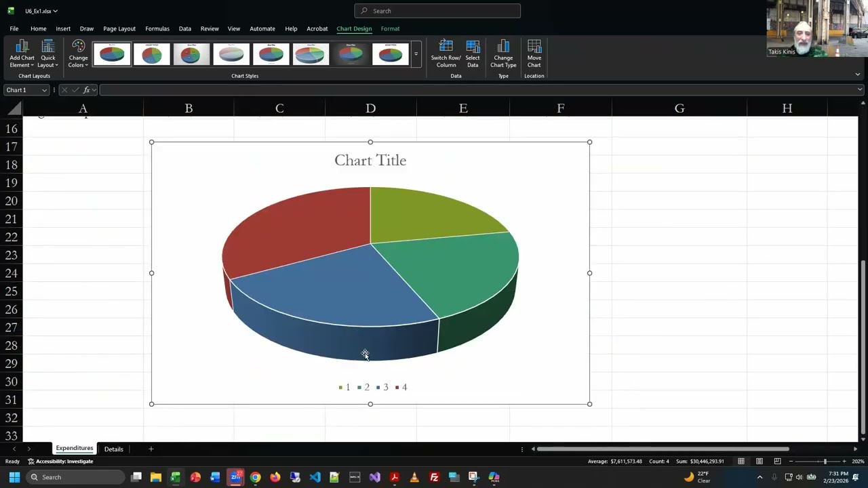Select column B header
The height and width of the screenshot is (488, 868).
coord(189,108)
